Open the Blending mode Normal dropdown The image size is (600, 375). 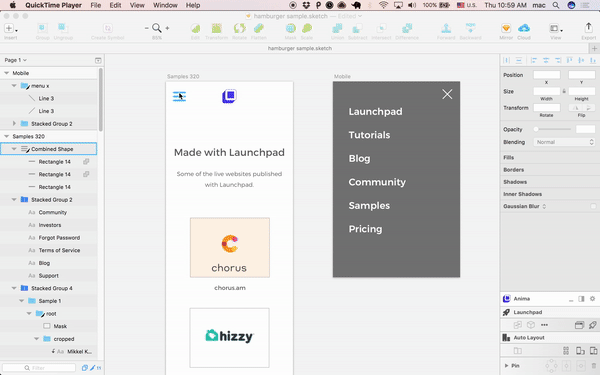pos(564,142)
